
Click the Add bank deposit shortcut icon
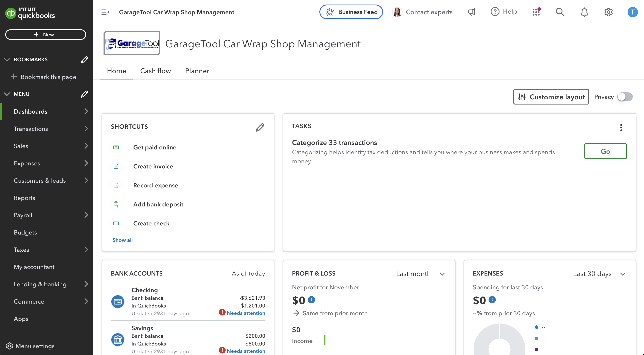coord(116,204)
